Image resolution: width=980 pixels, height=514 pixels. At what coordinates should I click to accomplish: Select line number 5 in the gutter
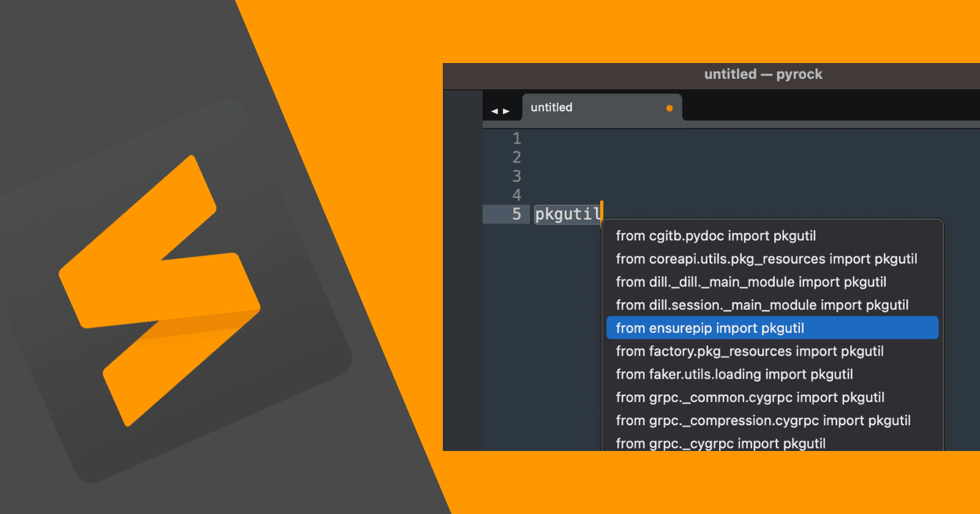tap(516, 214)
